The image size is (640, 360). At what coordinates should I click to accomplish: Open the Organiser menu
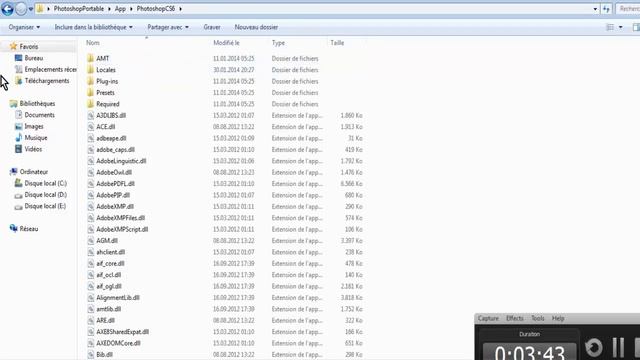[x=24, y=27]
